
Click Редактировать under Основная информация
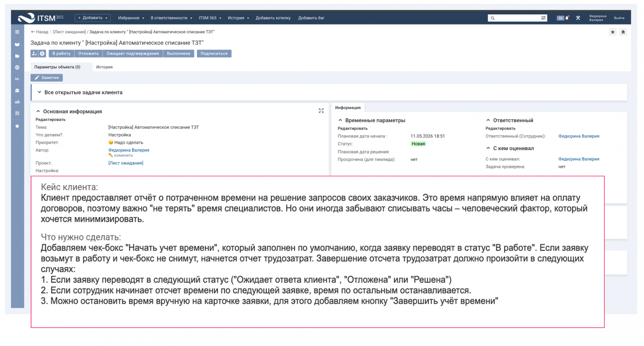point(50,120)
